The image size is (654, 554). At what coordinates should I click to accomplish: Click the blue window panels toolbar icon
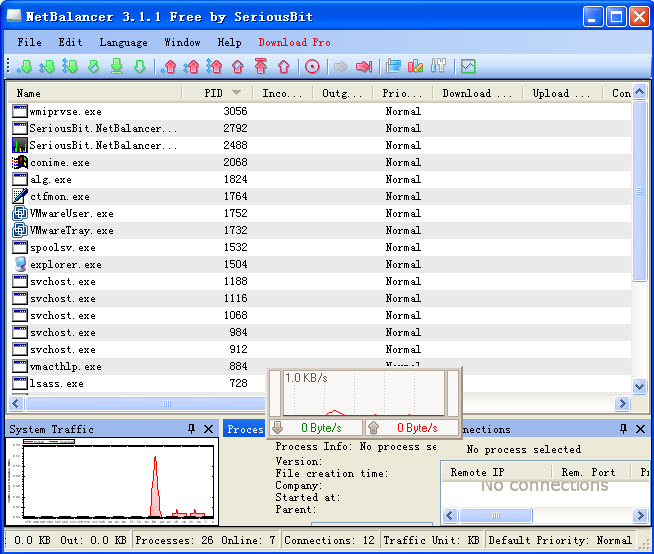393,67
